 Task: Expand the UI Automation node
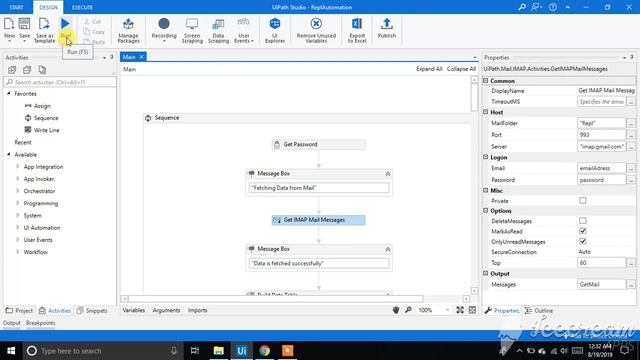pyautogui.click(x=18, y=227)
